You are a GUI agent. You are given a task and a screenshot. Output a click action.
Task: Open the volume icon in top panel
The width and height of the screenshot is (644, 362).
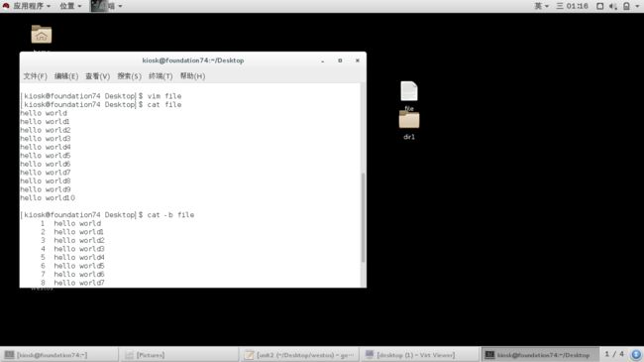click(x=612, y=6)
